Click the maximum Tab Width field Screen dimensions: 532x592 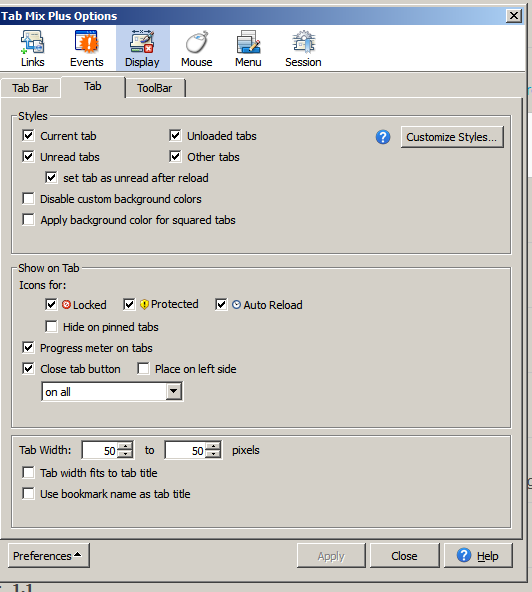tap(185, 450)
